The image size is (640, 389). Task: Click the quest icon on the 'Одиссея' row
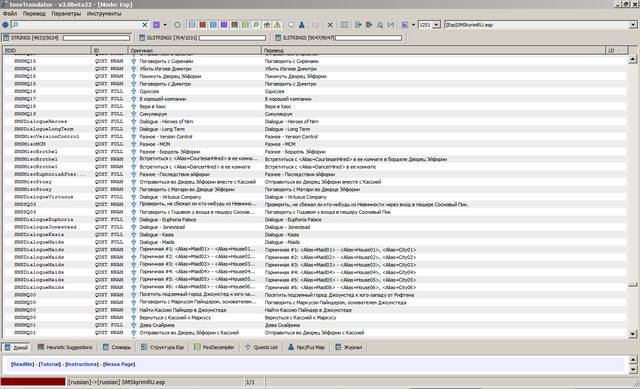click(x=133, y=91)
